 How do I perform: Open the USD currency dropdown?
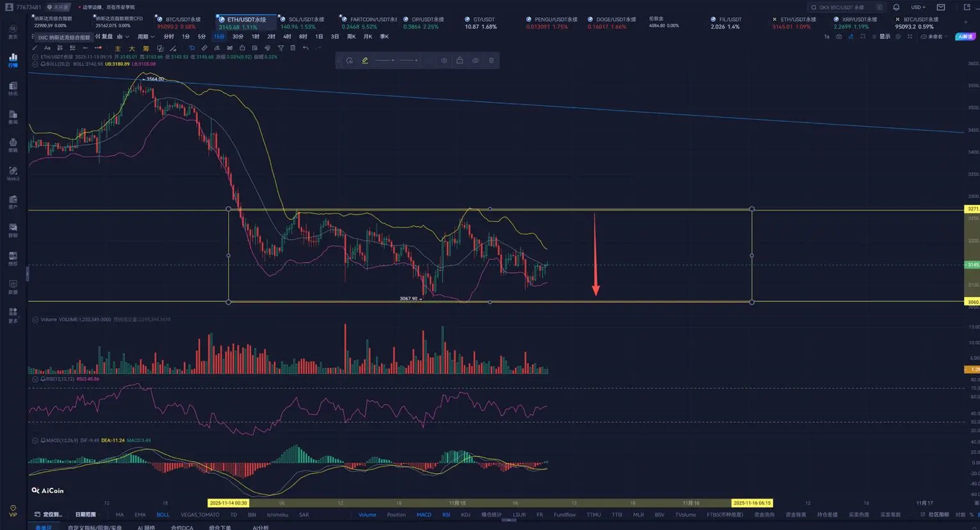pyautogui.click(x=918, y=7)
